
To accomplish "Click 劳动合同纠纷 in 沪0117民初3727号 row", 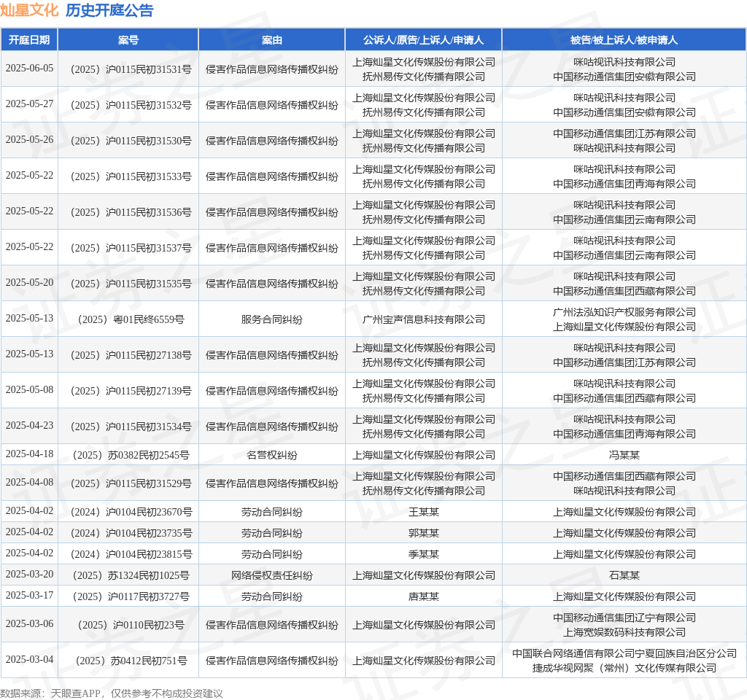I will pos(271,596).
